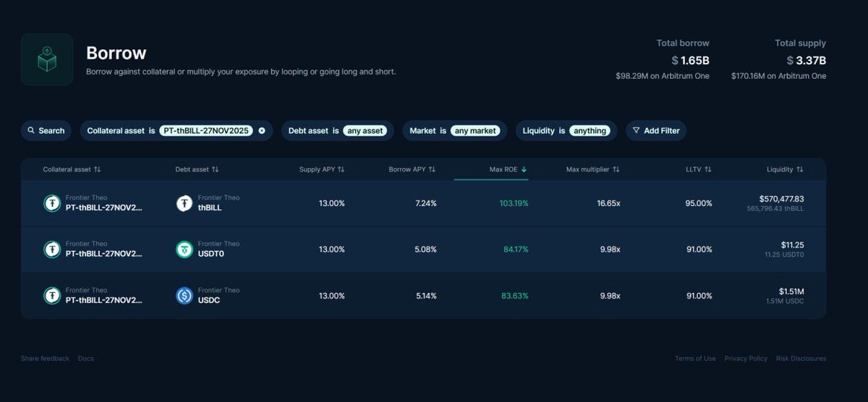Click the 565,796.43 thBILL sub-value
The image size is (868, 402).
click(775, 209)
